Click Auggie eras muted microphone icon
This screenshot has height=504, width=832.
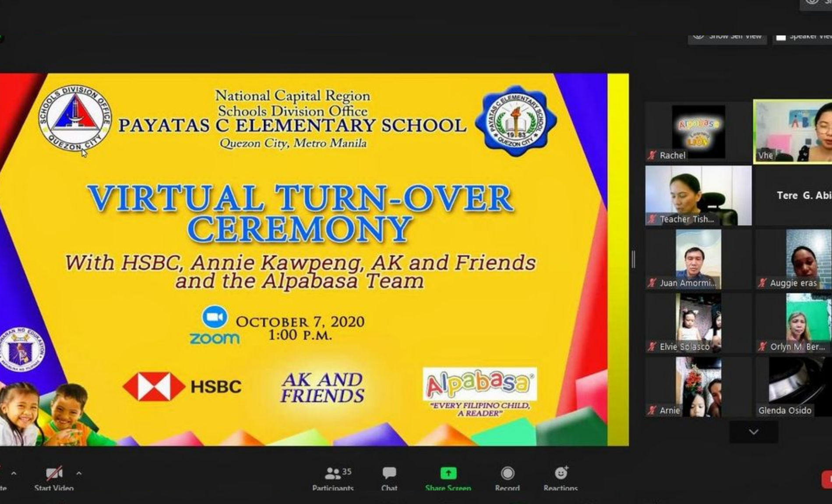tap(762, 283)
